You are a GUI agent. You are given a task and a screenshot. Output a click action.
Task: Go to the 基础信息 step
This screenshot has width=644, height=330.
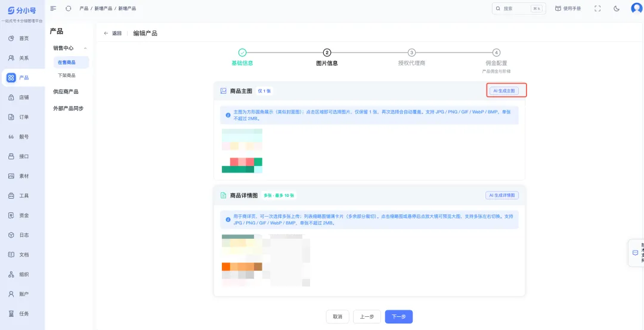point(242,57)
